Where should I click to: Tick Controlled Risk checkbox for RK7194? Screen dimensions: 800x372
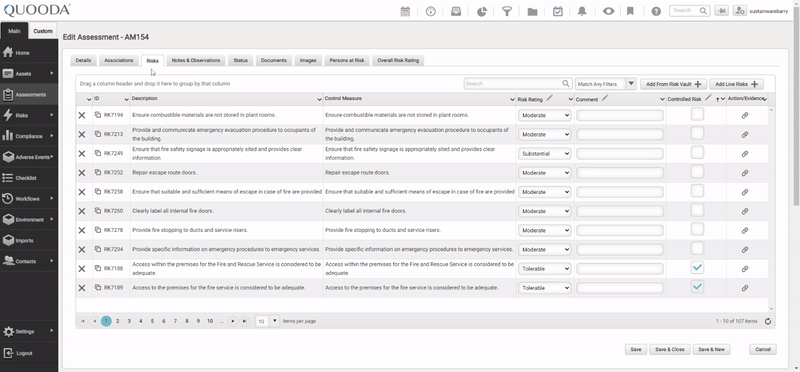click(697, 114)
